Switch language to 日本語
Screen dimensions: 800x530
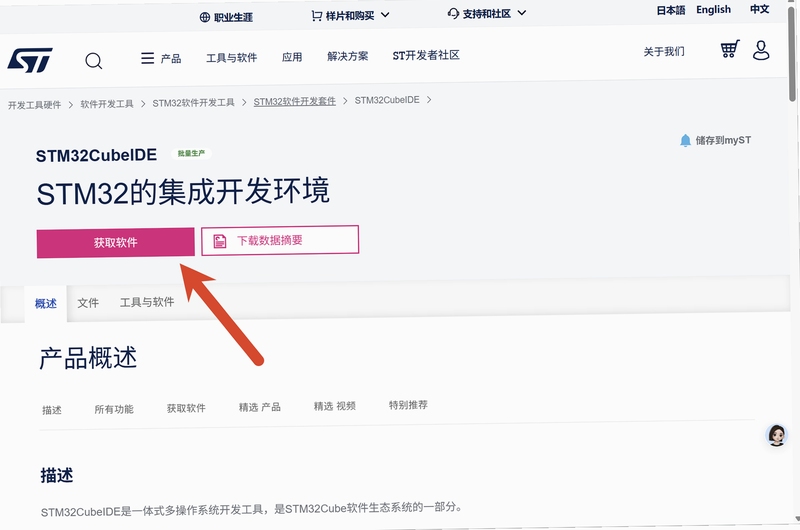coord(670,10)
